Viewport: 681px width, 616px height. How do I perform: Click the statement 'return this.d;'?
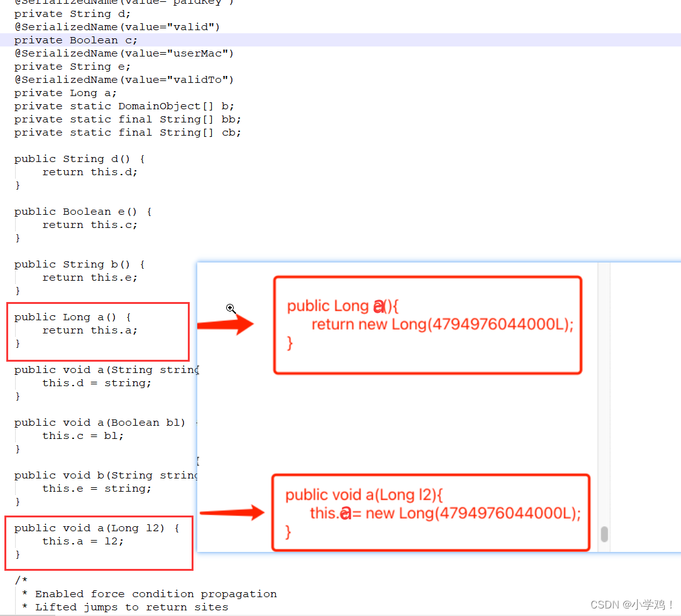click(89, 172)
